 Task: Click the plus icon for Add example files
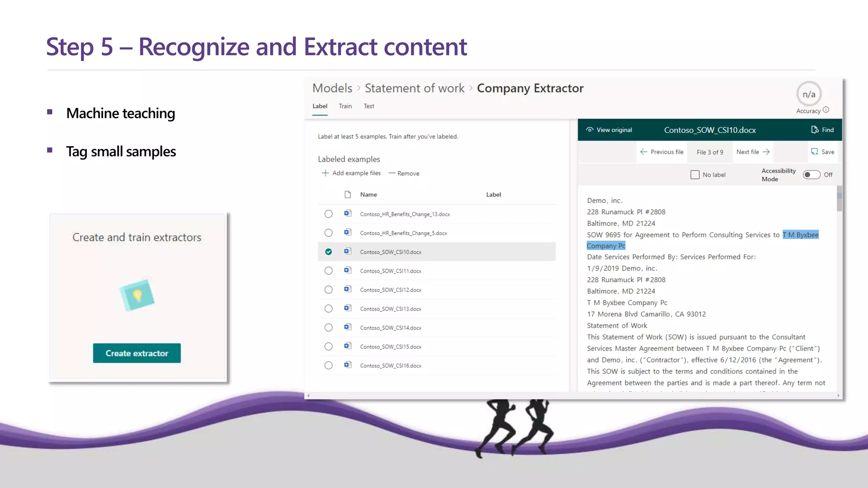[325, 173]
